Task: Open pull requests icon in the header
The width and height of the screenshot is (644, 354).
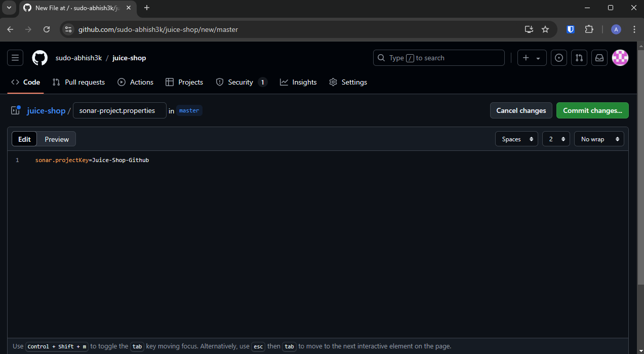Action: coord(579,58)
